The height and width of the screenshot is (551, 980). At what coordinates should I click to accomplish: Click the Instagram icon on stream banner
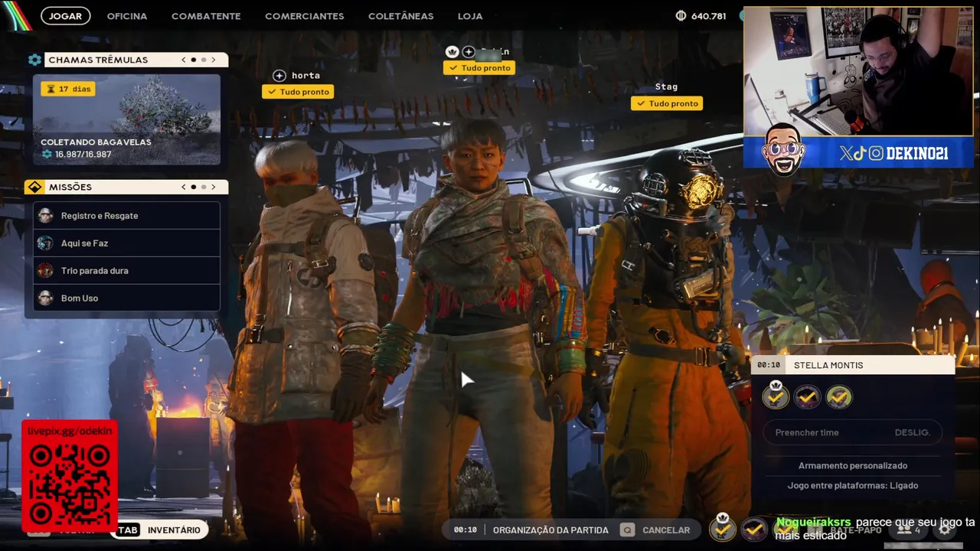(x=876, y=154)
